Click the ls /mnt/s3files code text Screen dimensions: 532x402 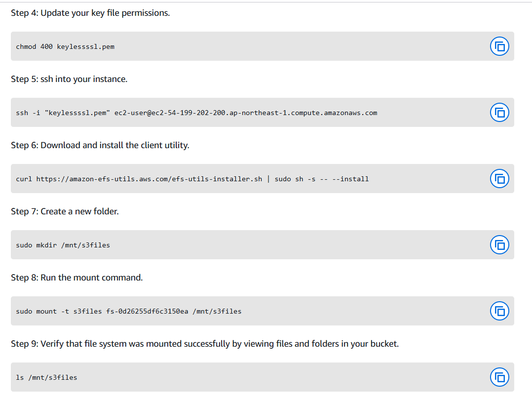coord(46,377)
